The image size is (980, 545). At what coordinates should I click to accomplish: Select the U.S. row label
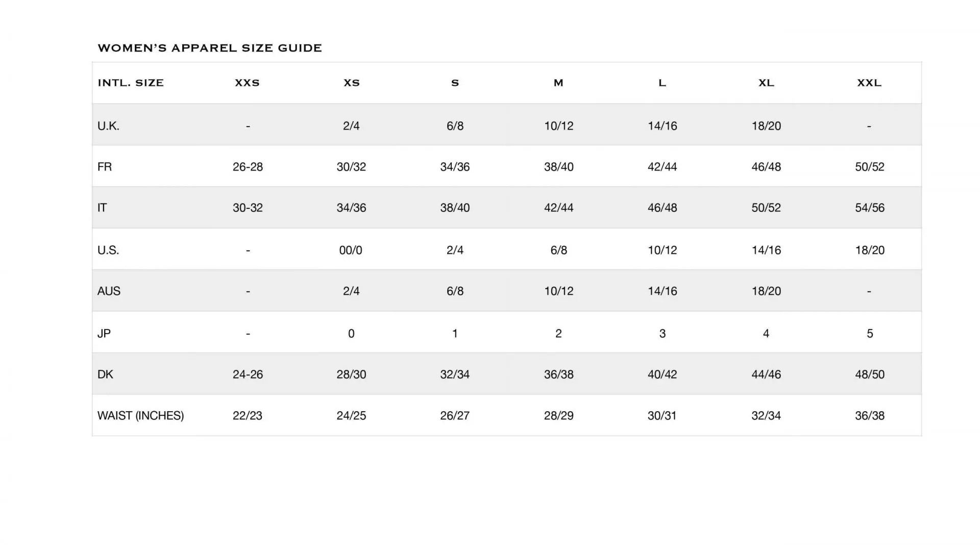coord(108,250)
